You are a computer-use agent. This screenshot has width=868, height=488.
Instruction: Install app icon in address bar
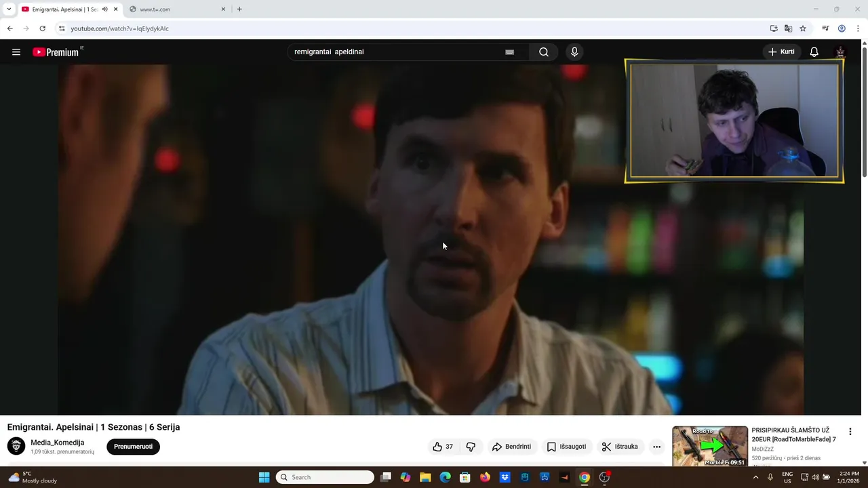pyautogui.click(x=774, y=28)
